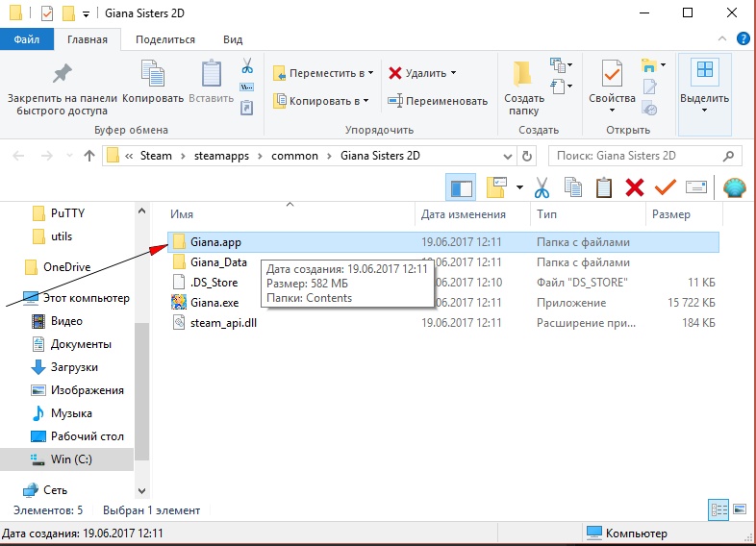Screen dimensions: 756x546
Task: Click the History icon in Открыть group
Action: tap(650, 109)
